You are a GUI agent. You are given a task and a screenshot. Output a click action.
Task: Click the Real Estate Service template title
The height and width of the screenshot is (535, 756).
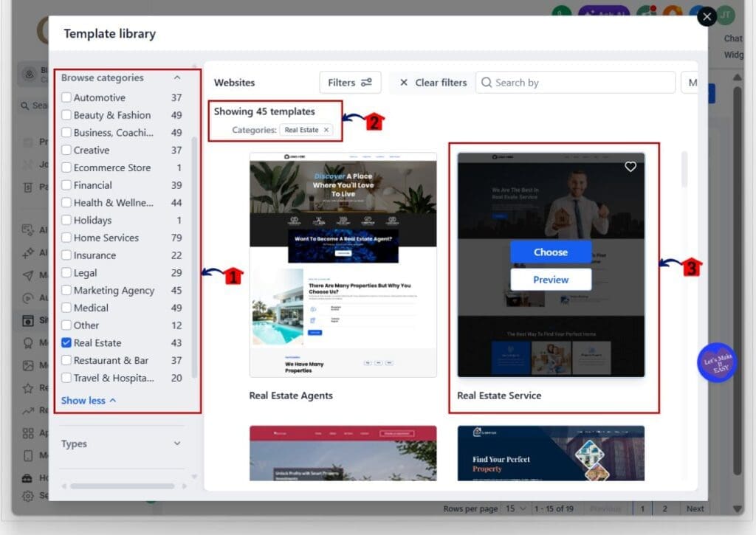[499, 396]
